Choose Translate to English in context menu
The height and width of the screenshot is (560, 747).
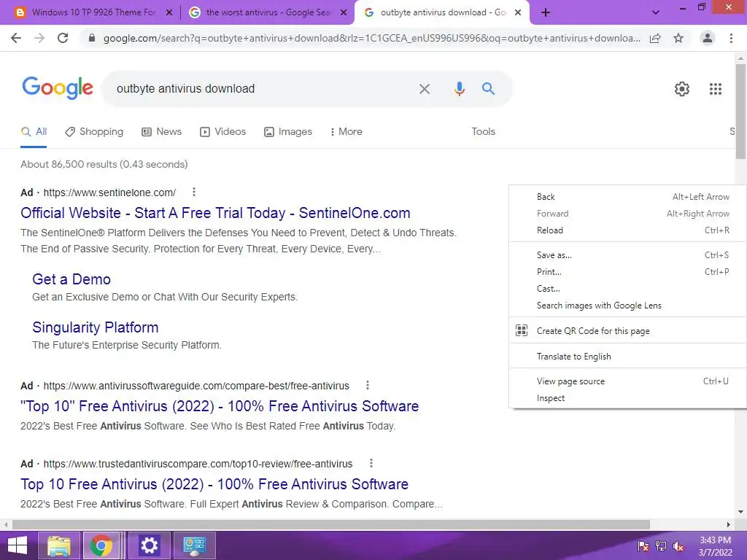click(628, 356)
